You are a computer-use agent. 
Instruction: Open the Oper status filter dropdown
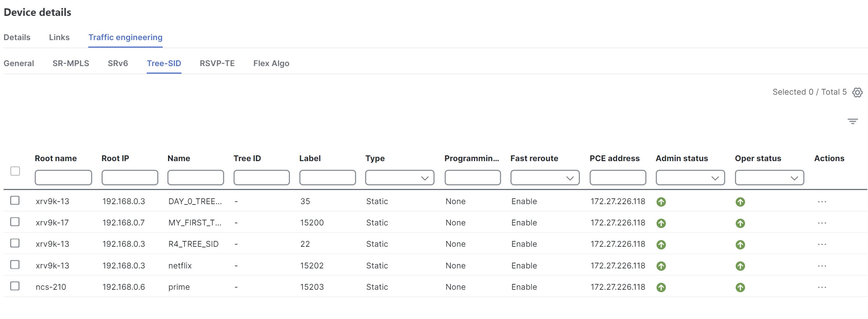tap(769, 178)
